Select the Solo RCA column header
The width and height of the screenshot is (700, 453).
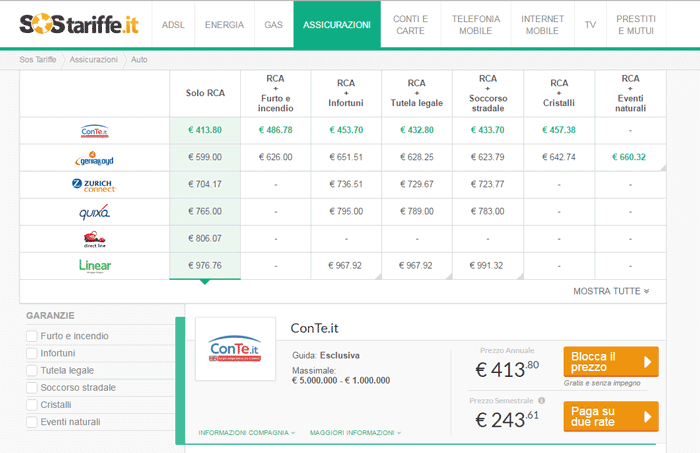(x=205, y=93)
